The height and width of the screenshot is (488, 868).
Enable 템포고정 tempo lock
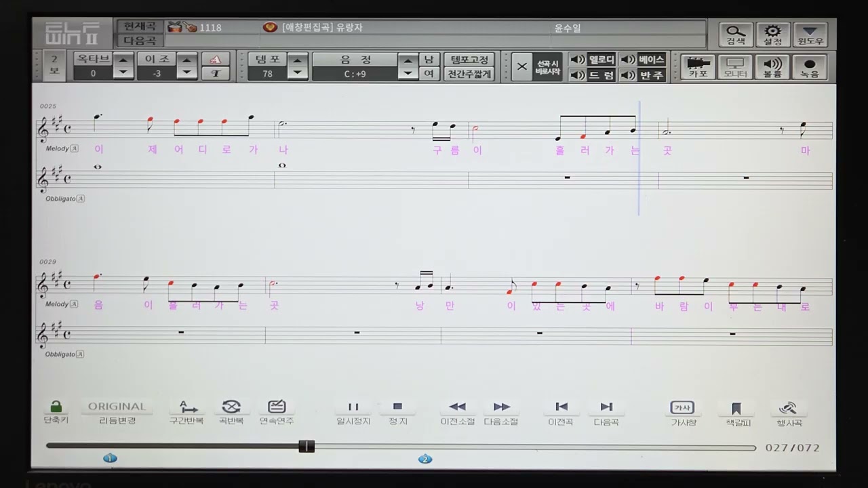(469, 60)
